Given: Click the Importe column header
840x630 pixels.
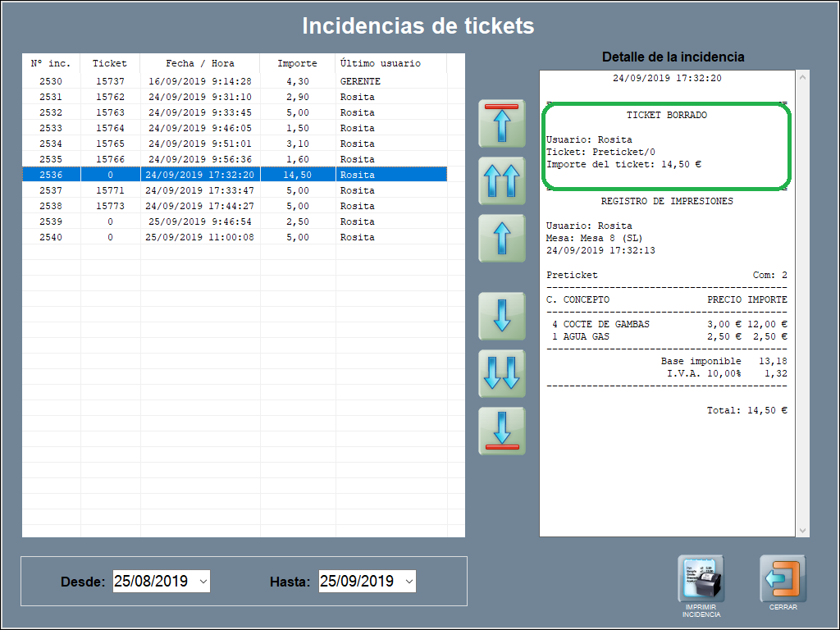Looking at the screenshot, I should [297, 63].
